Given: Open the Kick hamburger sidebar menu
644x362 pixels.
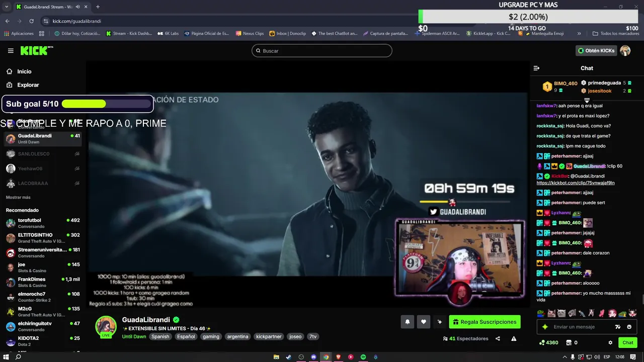Looking at the screenshot, I should pyautogui.click(x=11, y=51).
